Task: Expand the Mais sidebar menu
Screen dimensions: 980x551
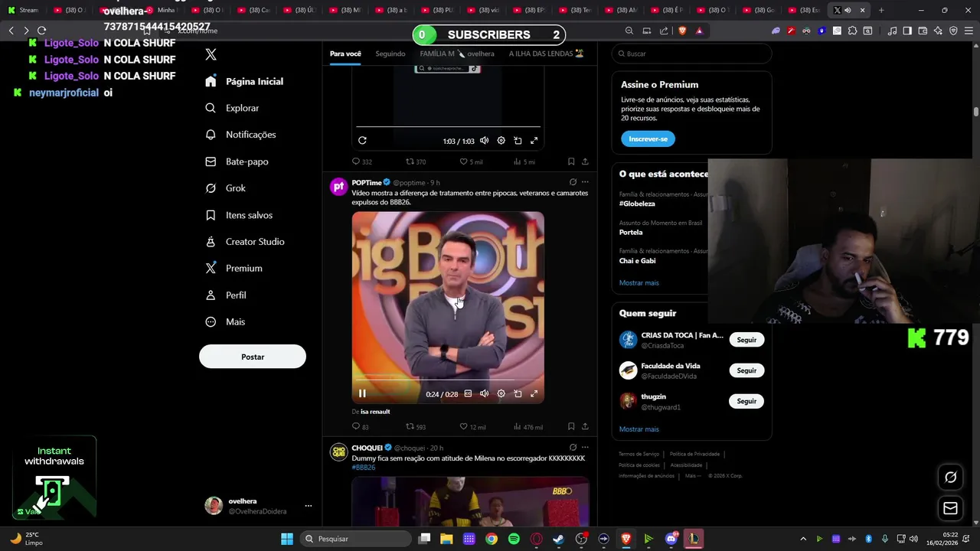Action: tap(225, 322)
